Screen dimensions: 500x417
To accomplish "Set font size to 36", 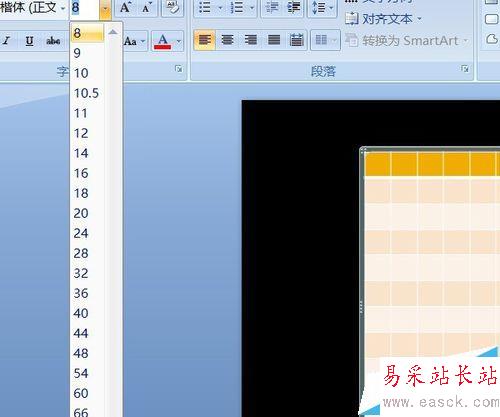I will click(x=87, y=293).
